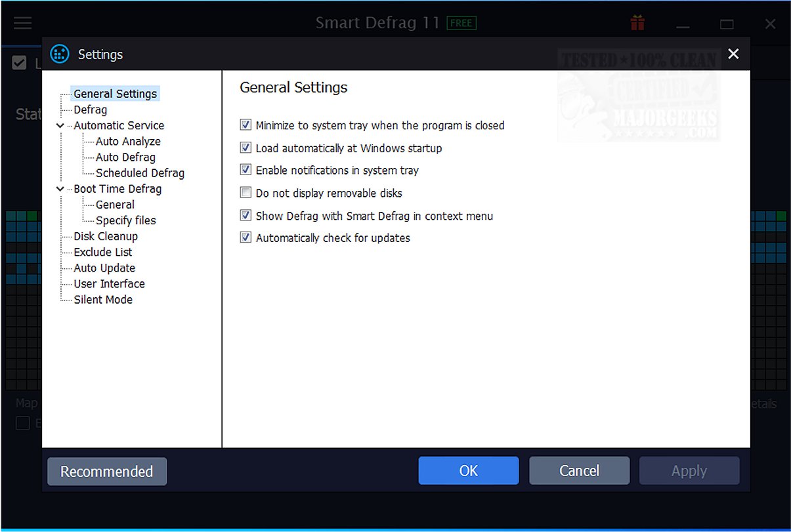
Task: Open General under Boot Time Defrag
Action: [x=115, y=205]
